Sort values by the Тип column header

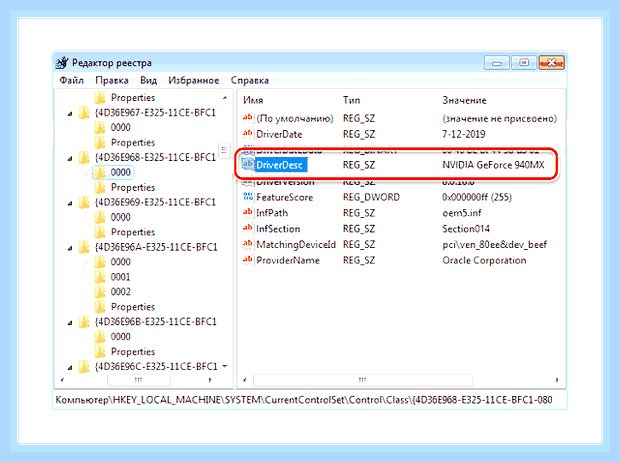(352, 100)
